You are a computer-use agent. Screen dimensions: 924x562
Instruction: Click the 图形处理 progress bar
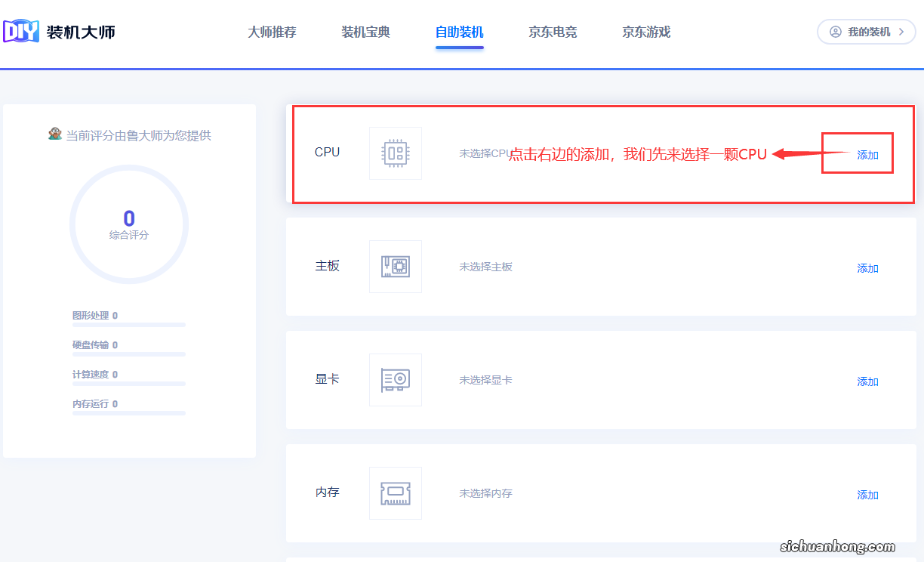tap(128, 325)
